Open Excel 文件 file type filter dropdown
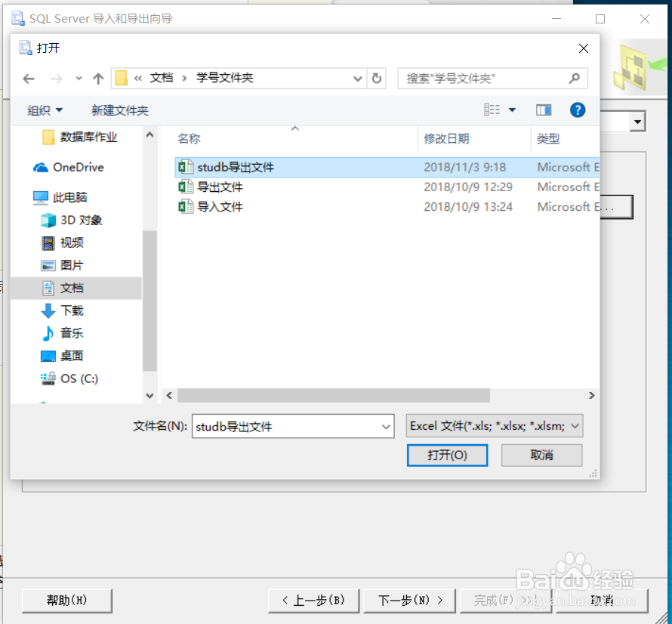The height and width of the screenshot is (624, 672). click(495, 426)
